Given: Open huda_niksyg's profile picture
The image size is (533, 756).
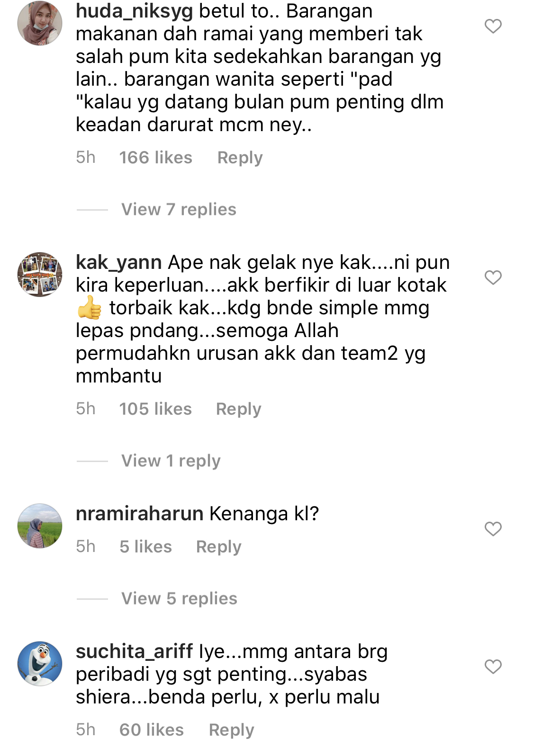Looking at the screenshot, I should (40, 23).
